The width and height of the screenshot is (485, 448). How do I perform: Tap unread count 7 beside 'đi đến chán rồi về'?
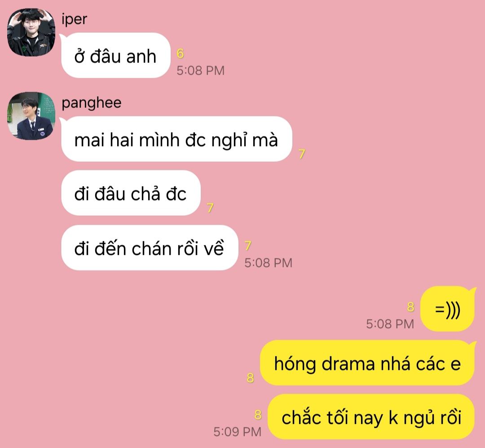click(248, 245)
